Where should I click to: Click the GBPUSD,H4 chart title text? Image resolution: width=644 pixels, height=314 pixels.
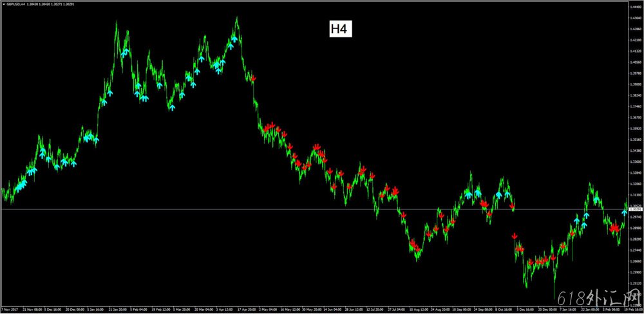14,4
